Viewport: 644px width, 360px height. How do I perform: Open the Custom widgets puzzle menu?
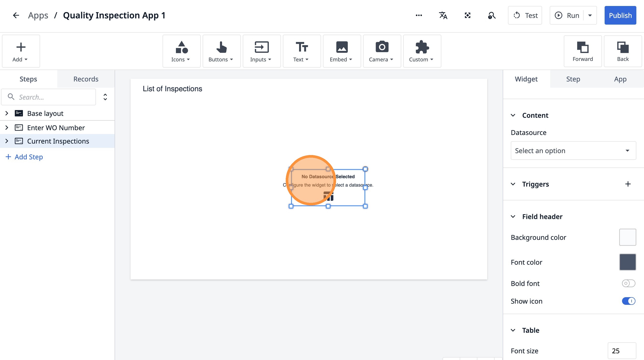[x=422, y=51]
